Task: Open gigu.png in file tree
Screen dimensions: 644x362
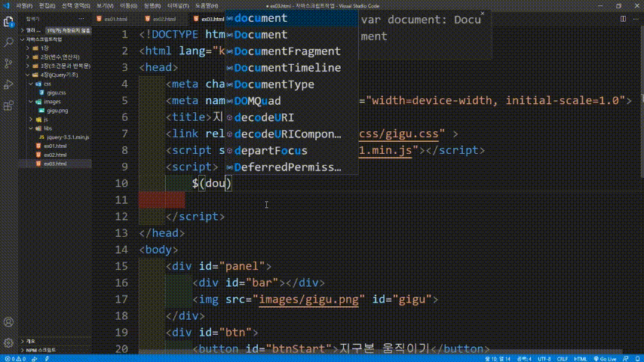Action: [x=55, y=111]
